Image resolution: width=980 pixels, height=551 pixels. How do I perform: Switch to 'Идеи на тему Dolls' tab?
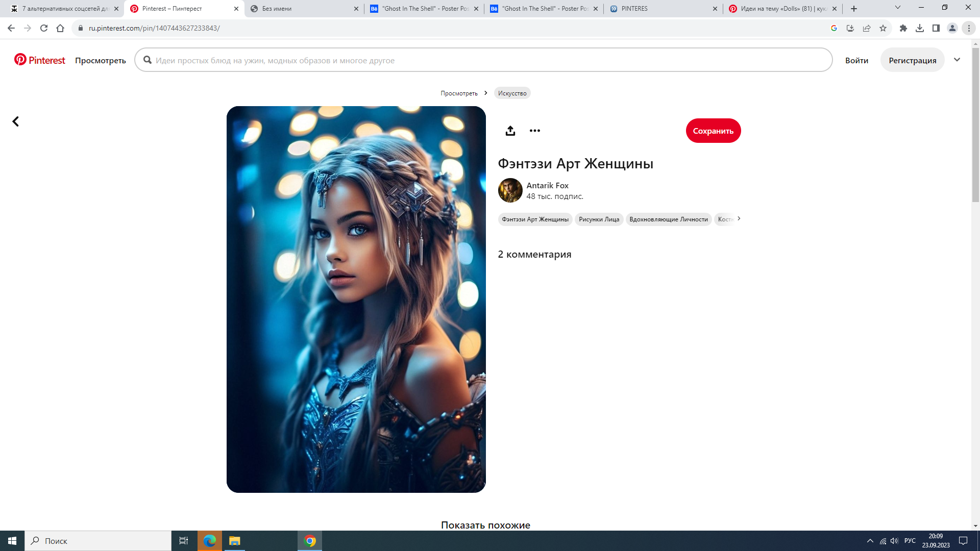tap(783, 9)
